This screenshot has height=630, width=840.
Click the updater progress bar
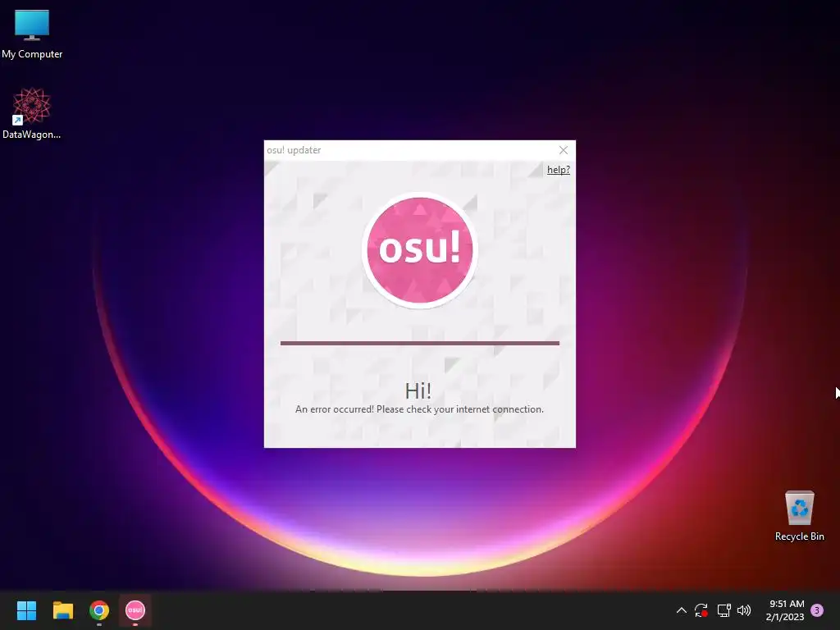419,343
